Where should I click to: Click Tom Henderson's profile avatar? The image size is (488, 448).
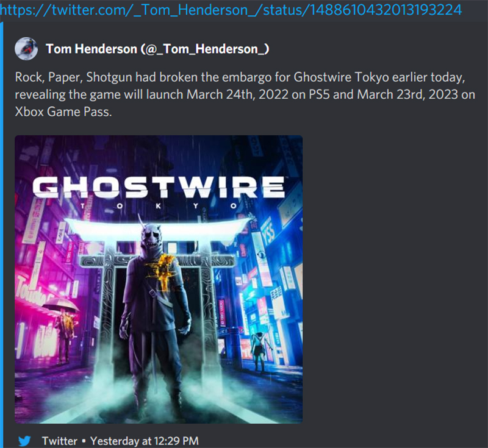pyautogui.click(x=26, y=49)
